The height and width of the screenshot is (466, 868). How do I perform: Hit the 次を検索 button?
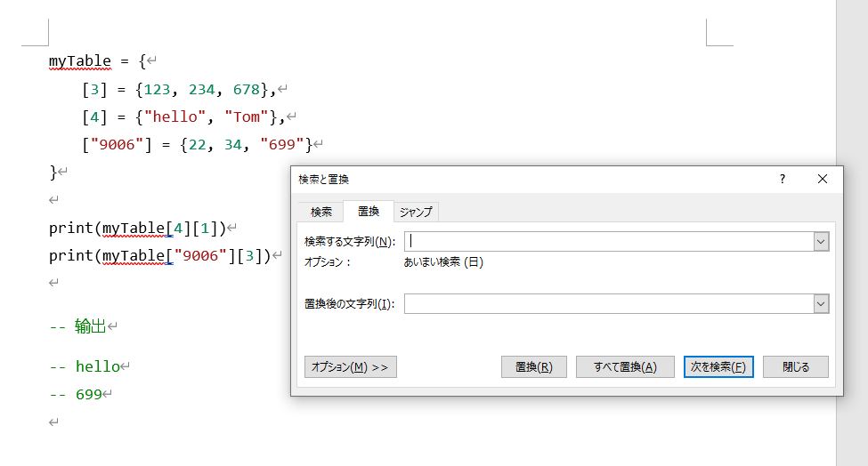coord(718,367)
